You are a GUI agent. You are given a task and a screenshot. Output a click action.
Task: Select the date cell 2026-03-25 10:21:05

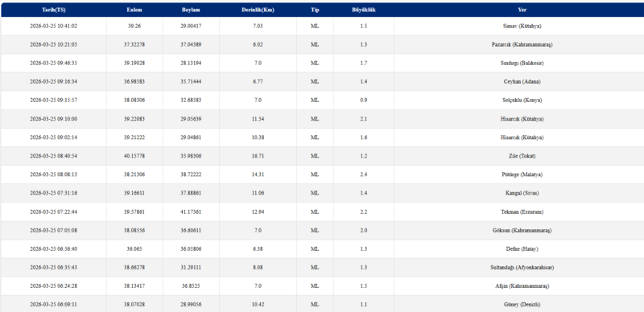coord(53,44)
